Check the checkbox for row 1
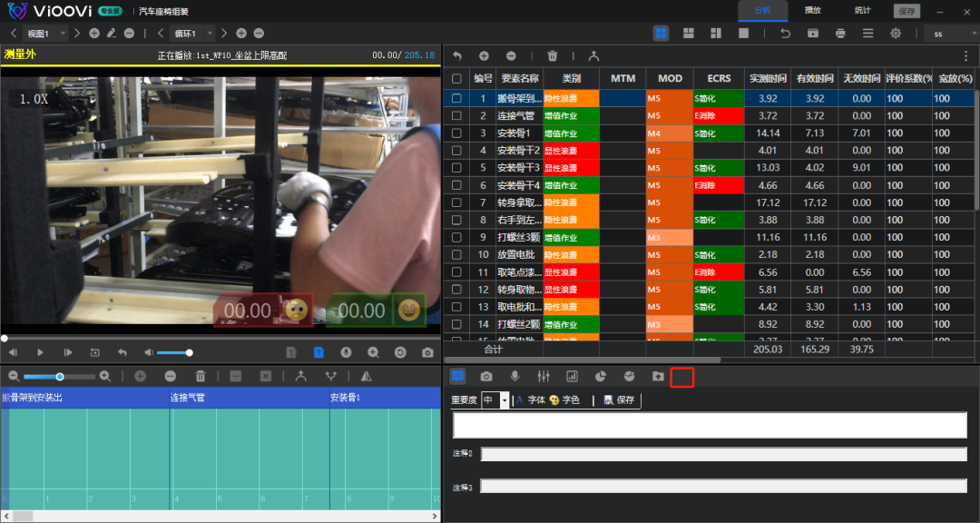Viewport: 980px width, 523px height. [x=456, y=98]
